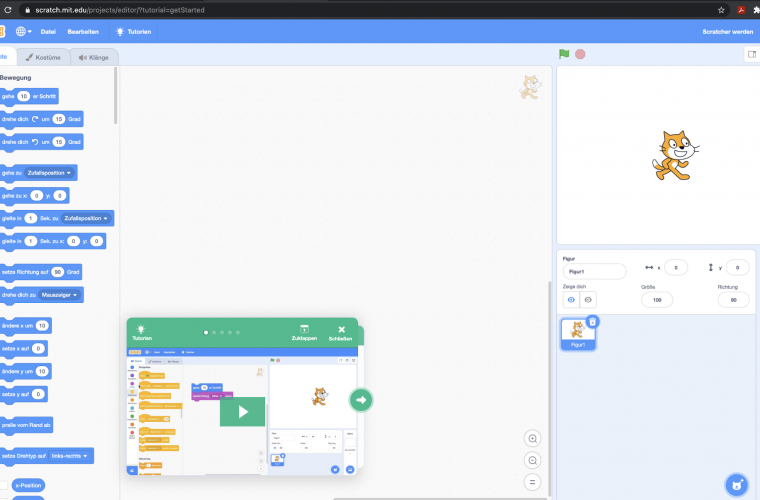
Task: Zoom out of the code workspace
Action: [x=532, y=460]
